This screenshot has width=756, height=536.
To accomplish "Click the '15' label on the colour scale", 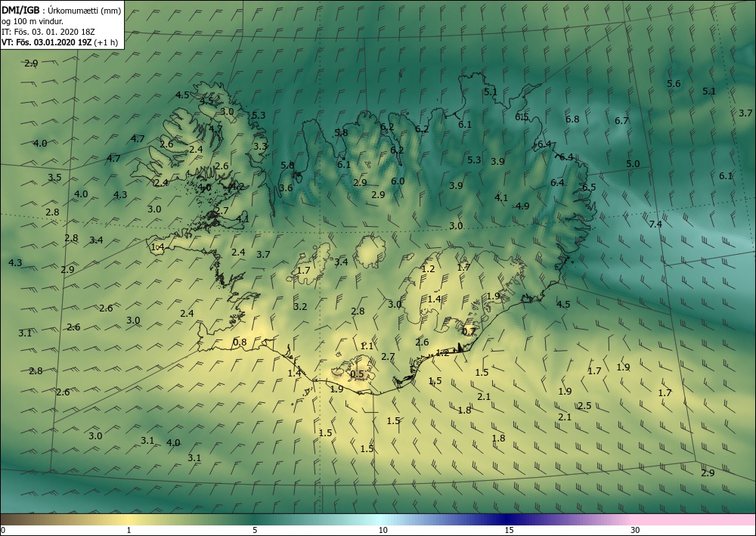I will [x=509, y=530].
